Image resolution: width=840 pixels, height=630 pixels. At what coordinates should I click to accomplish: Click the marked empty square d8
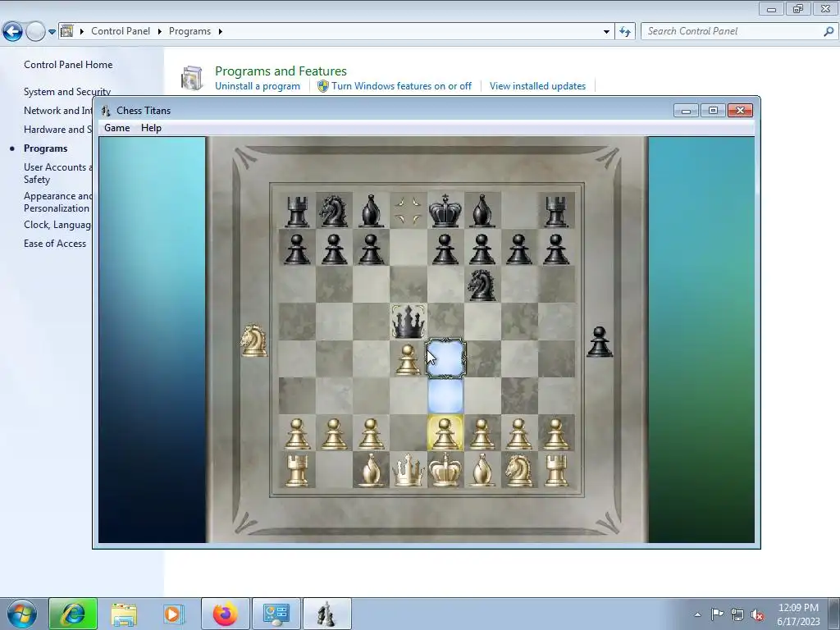click(409, 211)
